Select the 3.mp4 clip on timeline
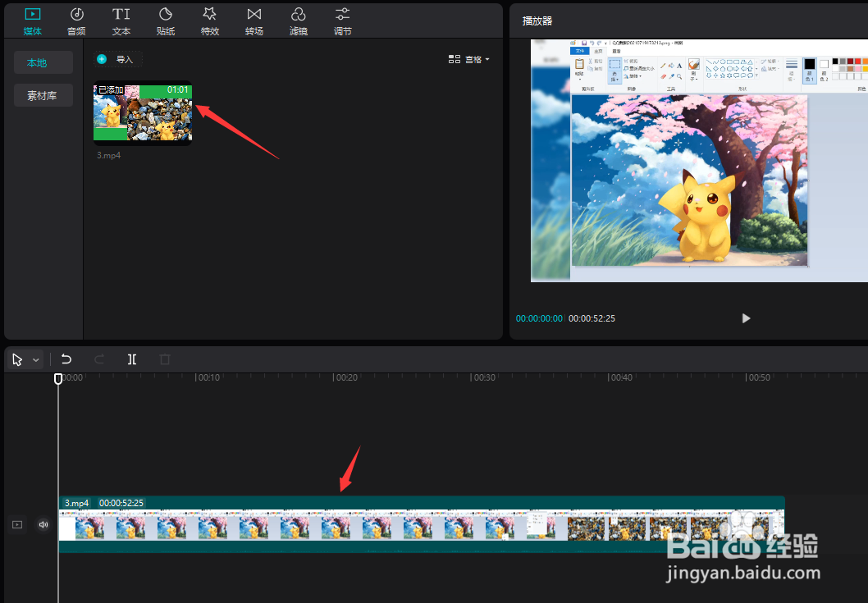The image size is (868, 603). click(x=422, y=524)
